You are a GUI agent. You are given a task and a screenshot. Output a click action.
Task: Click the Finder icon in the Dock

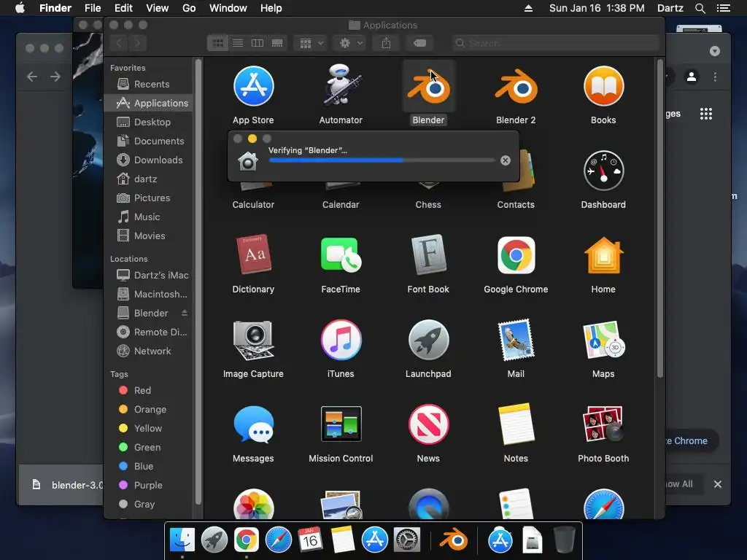[182, 540]
